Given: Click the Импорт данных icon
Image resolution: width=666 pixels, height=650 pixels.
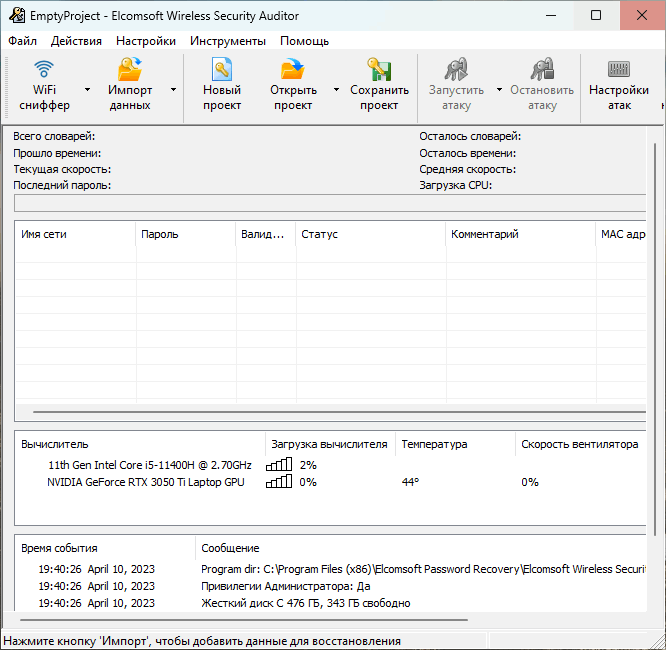Looking at the screenshot, I should (130, 69).
